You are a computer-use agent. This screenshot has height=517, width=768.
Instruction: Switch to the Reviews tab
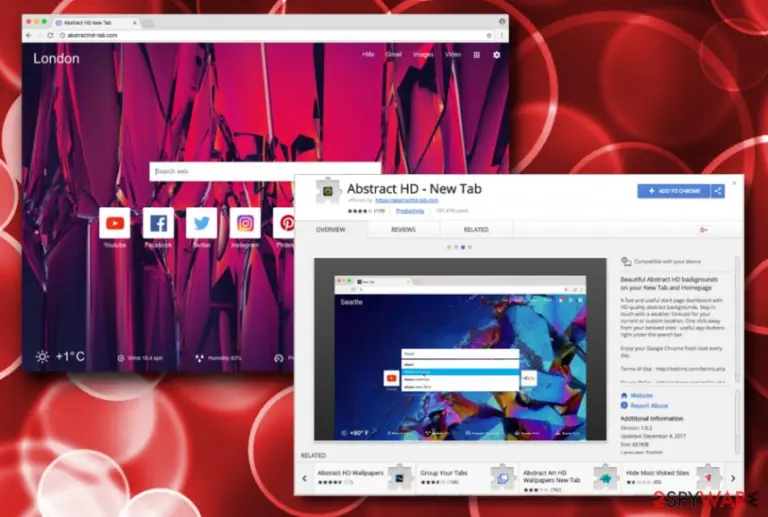[x=403, y=230]
